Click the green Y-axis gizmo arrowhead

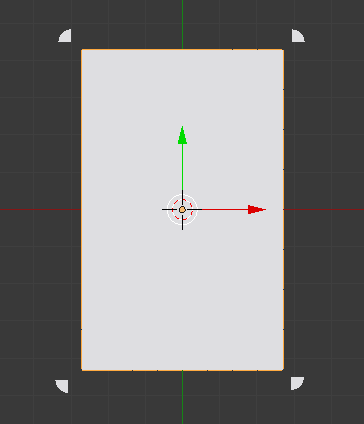coord(182,135)
